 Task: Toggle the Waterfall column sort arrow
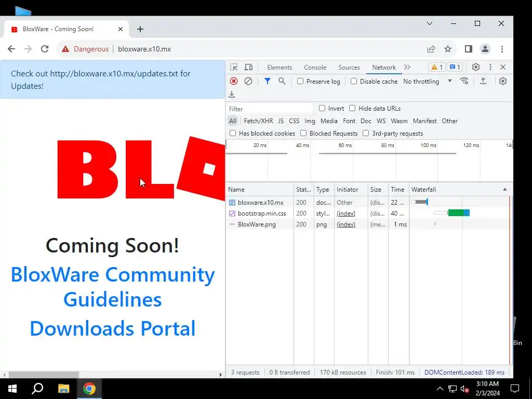pyautogui.click(x=505, y=189)
